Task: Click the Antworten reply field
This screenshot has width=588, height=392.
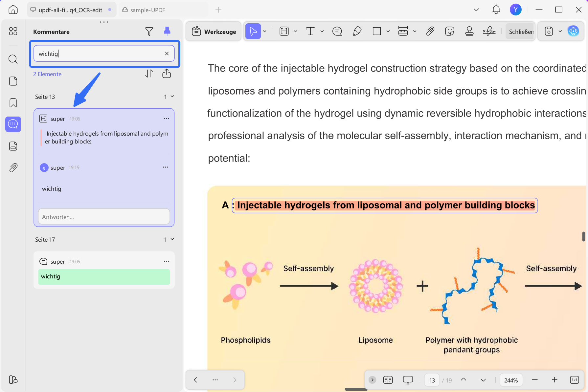Action: [x=104, y=217]
